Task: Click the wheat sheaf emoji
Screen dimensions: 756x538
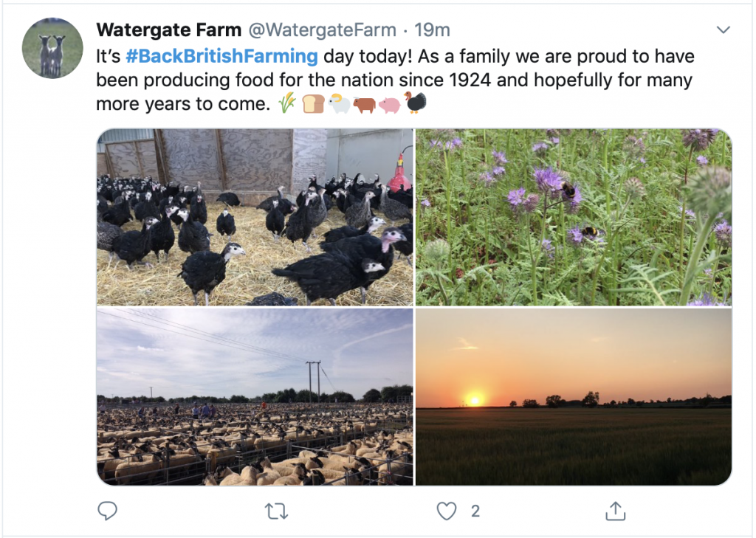Action: 287,104
